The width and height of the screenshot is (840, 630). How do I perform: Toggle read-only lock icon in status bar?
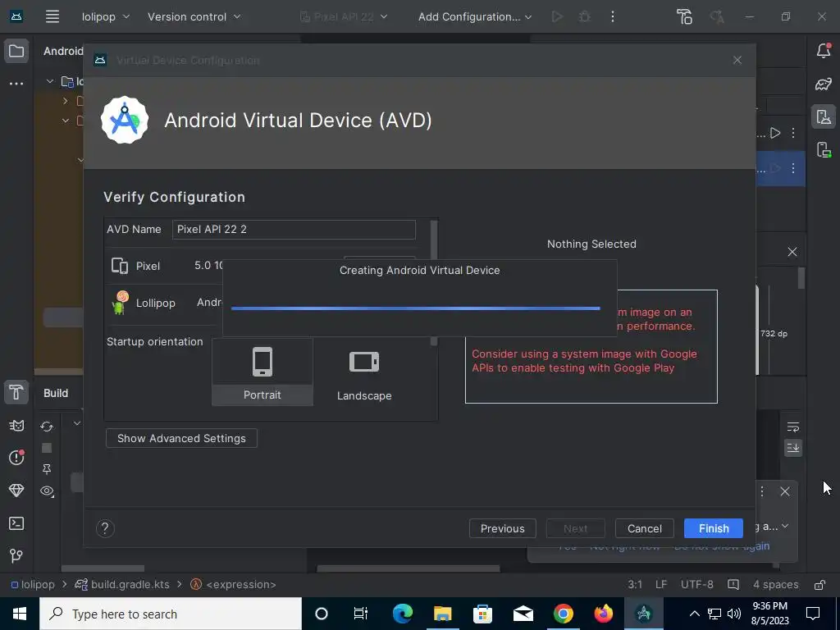pos(819,584)
